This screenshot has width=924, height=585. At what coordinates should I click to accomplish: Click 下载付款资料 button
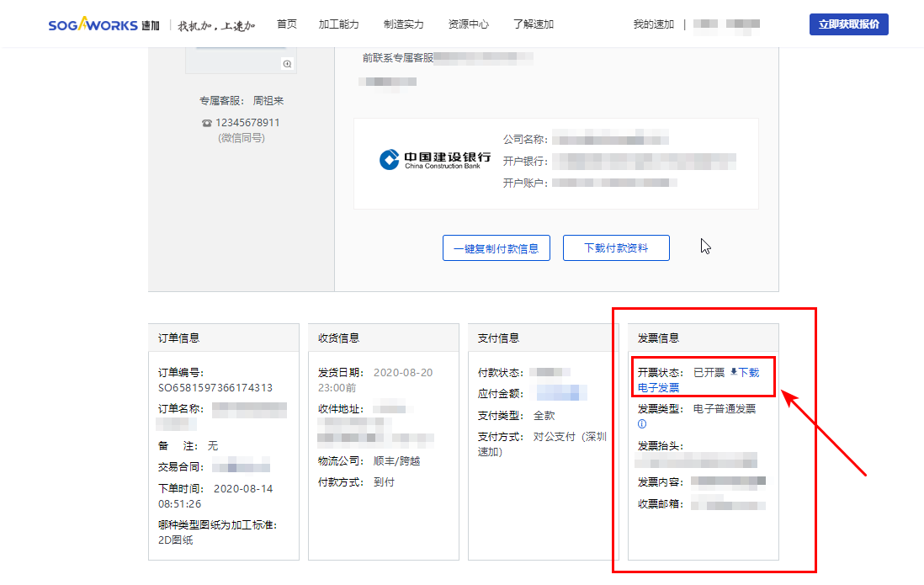tap(616, 248)
